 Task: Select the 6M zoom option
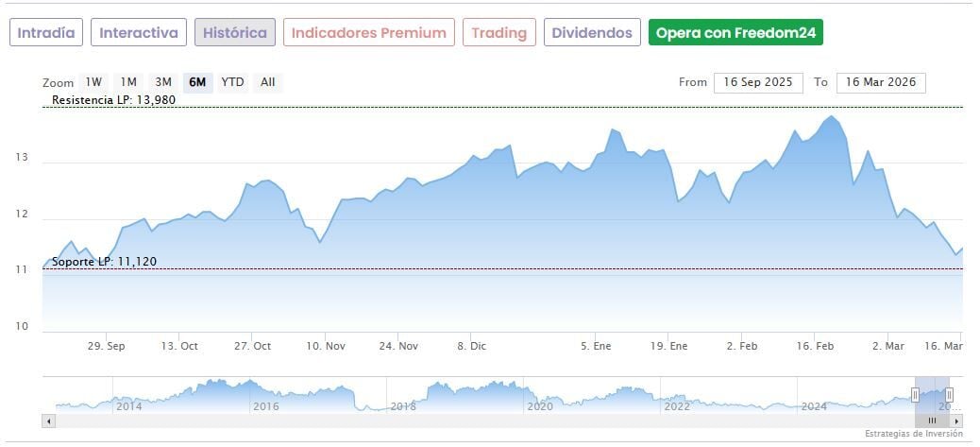(x=197, y=82)
